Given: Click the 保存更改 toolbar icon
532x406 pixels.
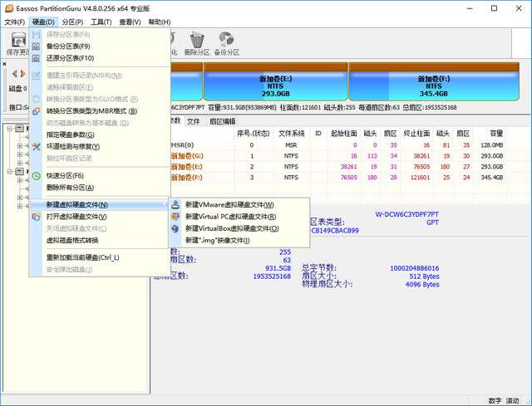Looking at the screenshot, I should (18, 40).
